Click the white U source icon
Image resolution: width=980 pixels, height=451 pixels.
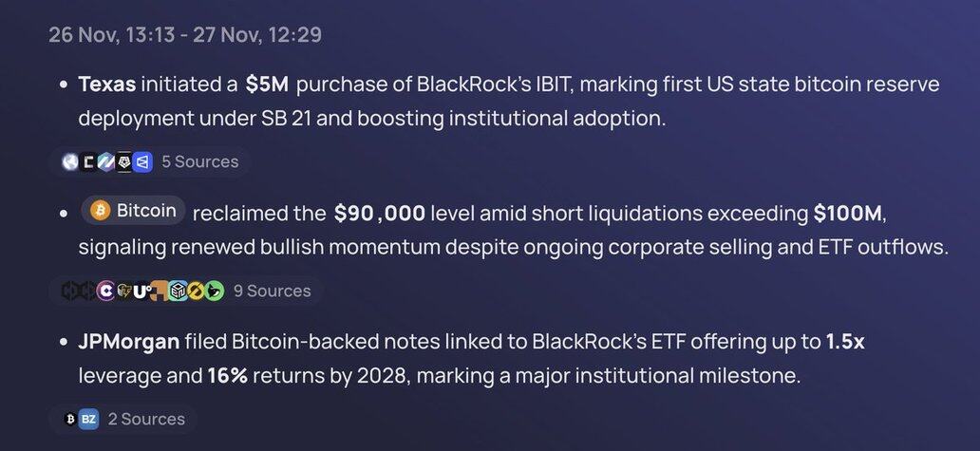click(x=141, y=291)
